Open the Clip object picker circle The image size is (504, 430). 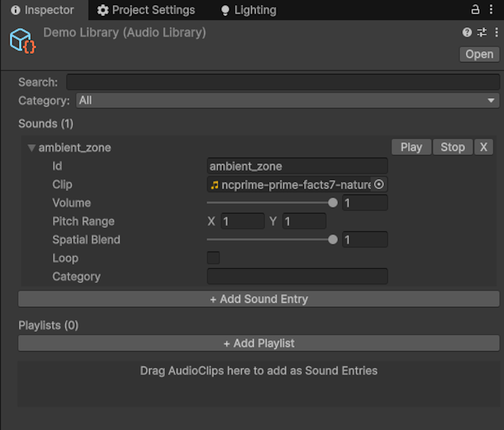[379, 185]
